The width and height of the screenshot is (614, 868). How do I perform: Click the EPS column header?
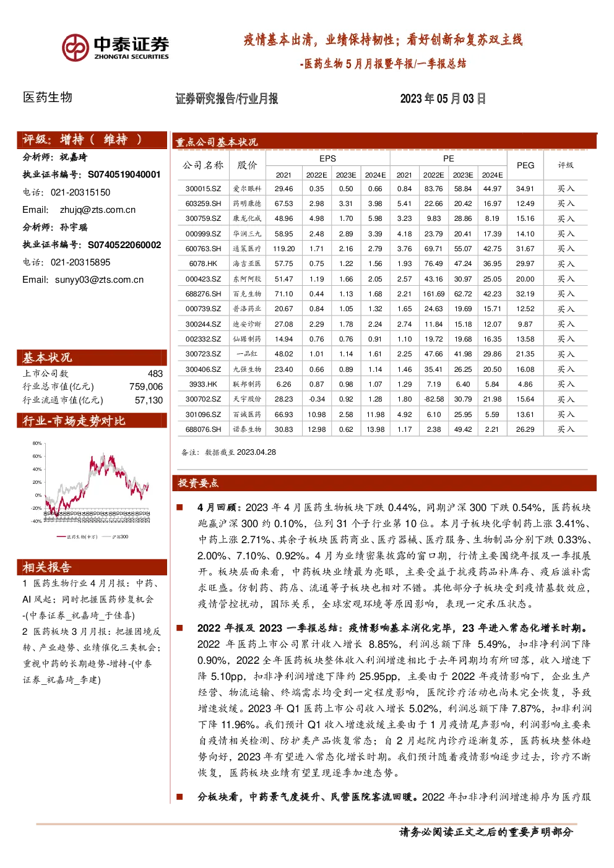[x=327, y=158]
